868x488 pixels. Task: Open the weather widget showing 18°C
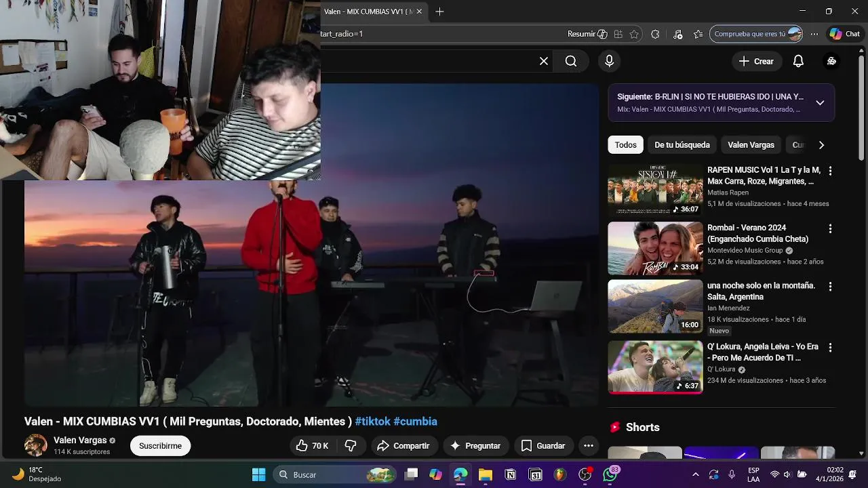(37, 474)
